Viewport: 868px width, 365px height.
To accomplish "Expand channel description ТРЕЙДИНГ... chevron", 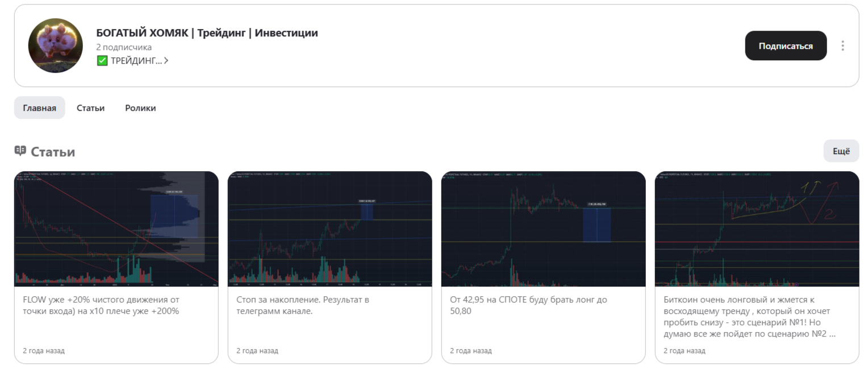I will (166, 60).
